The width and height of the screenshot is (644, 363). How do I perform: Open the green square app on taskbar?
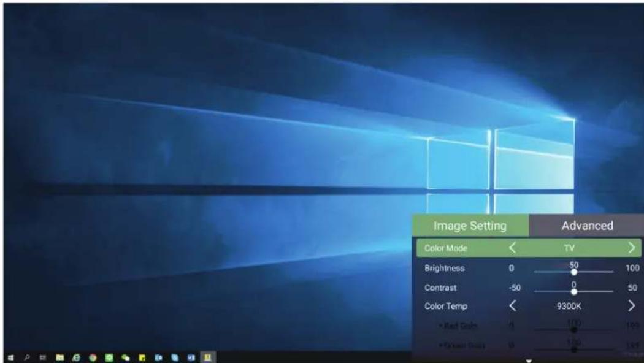point(109,357)
